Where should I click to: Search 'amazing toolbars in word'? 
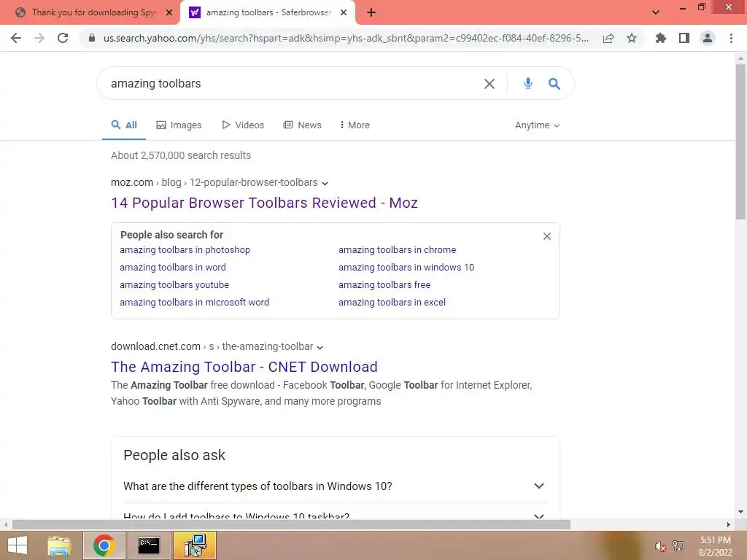(x=173, y=268)
